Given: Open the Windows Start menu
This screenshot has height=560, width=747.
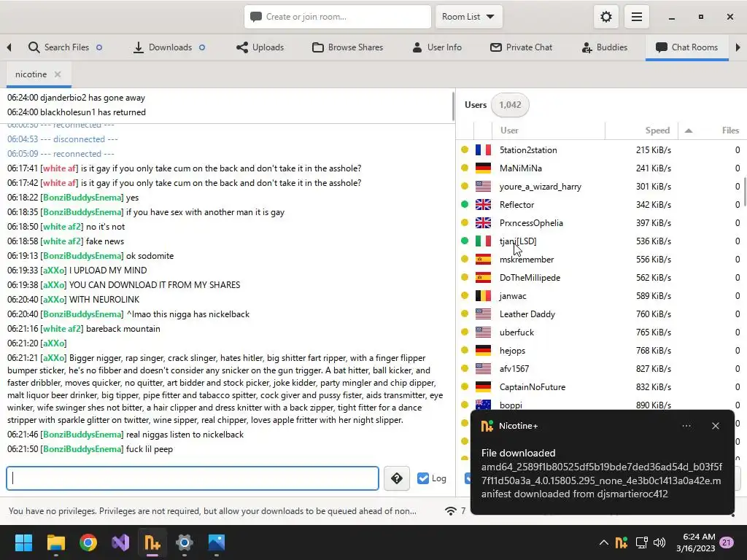Looking at the screenshot, I should coord(23,542).
